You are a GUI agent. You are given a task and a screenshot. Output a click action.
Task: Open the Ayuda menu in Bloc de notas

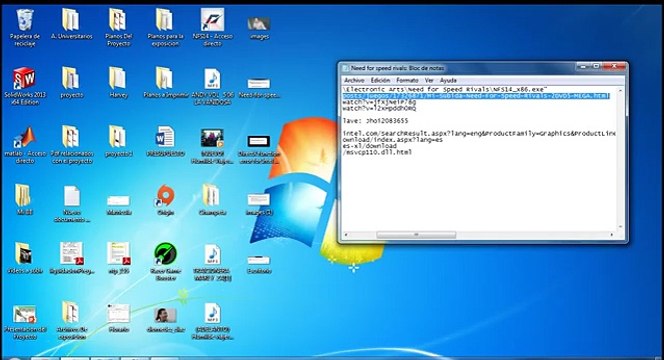click(448, 80)
